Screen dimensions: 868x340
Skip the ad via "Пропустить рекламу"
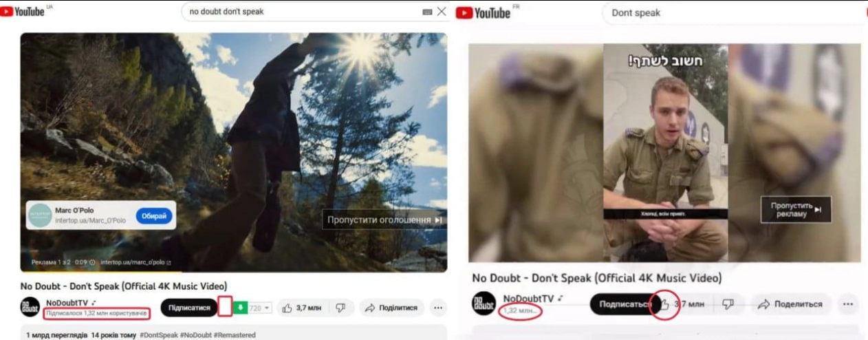pos(796,209)
